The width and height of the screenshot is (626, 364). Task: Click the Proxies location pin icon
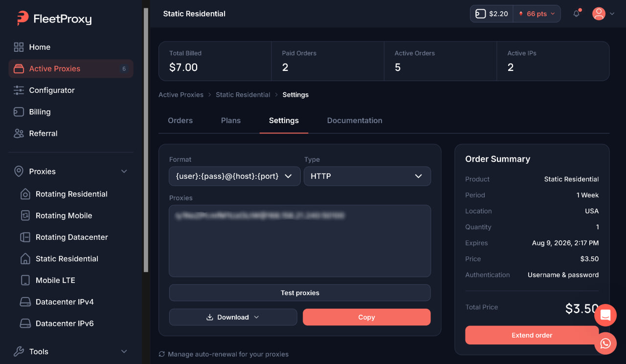(x=19, y=171)
